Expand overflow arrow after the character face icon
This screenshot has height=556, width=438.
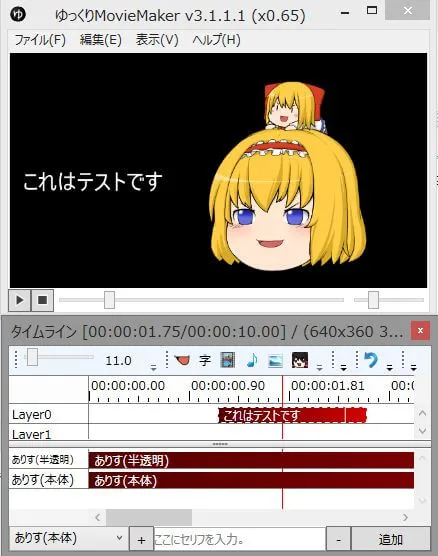(319, 368)
